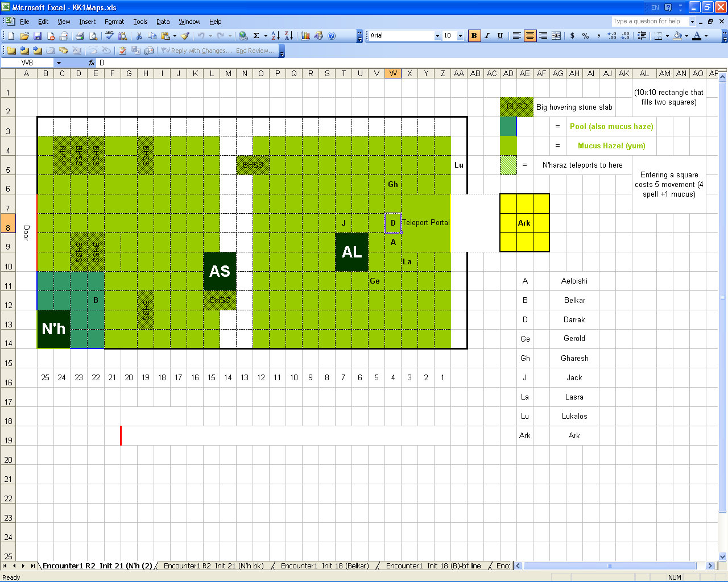Open the Borders dropdown arrow
This screenshot has height=582, width=728.
pyautogui.click(x=667, y=36)
